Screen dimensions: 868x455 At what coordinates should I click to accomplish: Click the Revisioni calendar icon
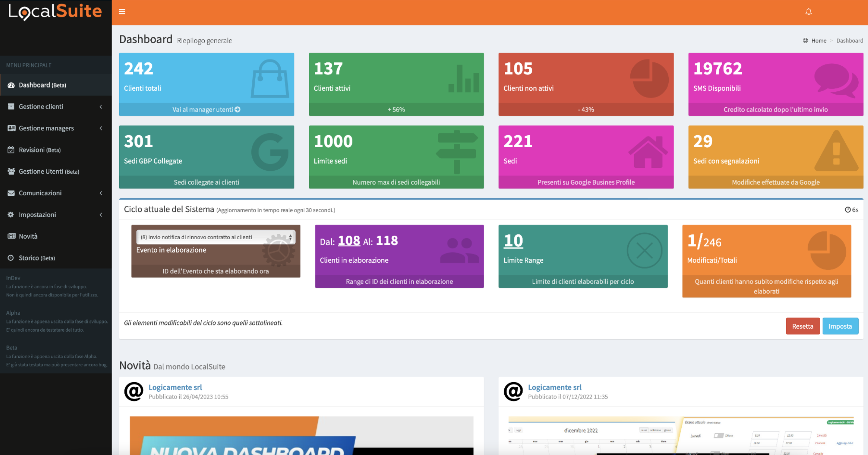point(11,150)
